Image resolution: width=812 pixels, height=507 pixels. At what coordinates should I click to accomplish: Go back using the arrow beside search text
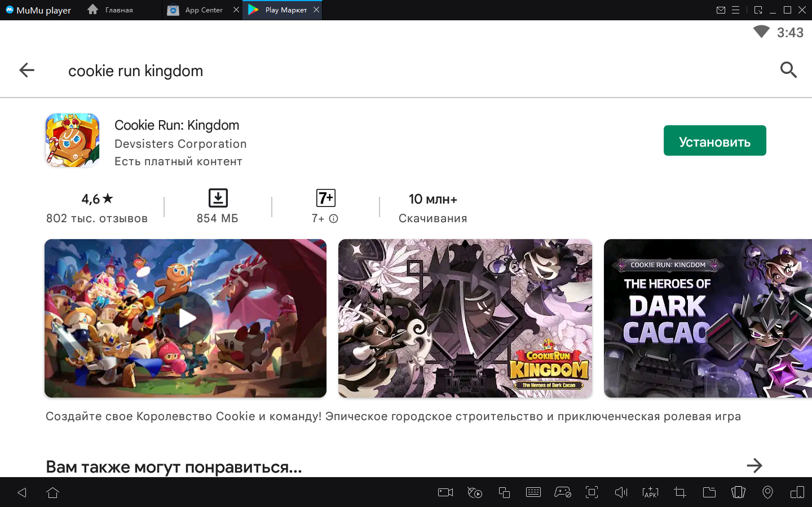(x=27, y=70)
